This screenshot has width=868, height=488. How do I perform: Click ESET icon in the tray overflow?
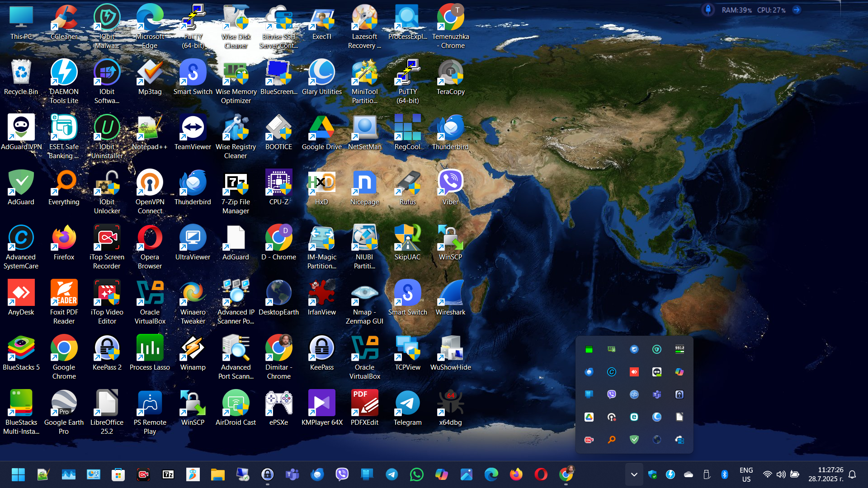[x=634, y=417]
